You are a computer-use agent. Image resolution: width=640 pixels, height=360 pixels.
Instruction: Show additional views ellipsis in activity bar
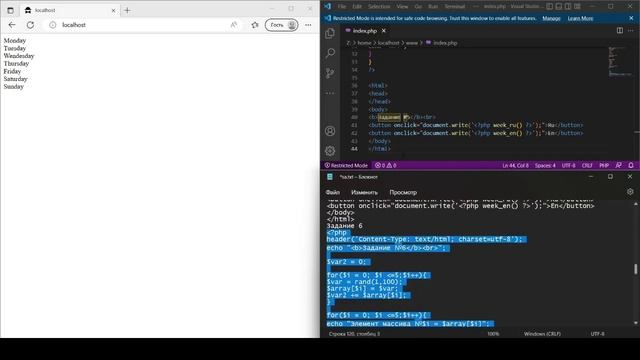coord(330,93)
